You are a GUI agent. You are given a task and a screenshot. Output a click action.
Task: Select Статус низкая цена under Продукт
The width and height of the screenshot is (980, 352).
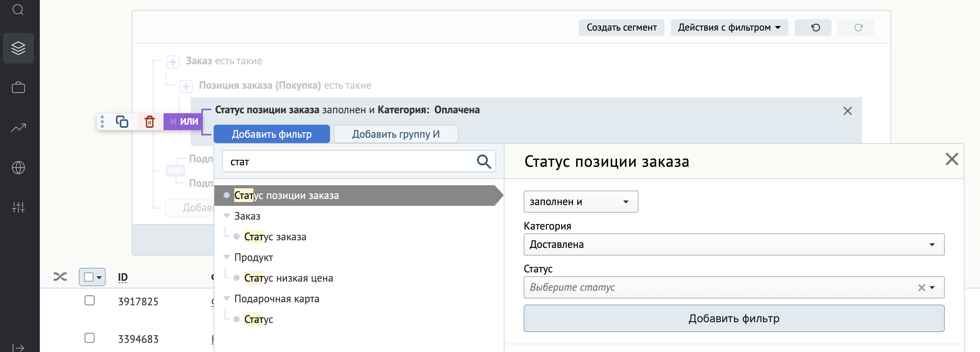[x=289, y=278]
